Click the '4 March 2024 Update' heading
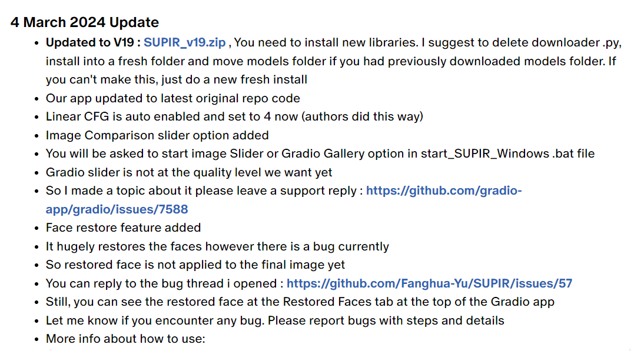This screenshot has width=644, height=351. pos(85,22)
